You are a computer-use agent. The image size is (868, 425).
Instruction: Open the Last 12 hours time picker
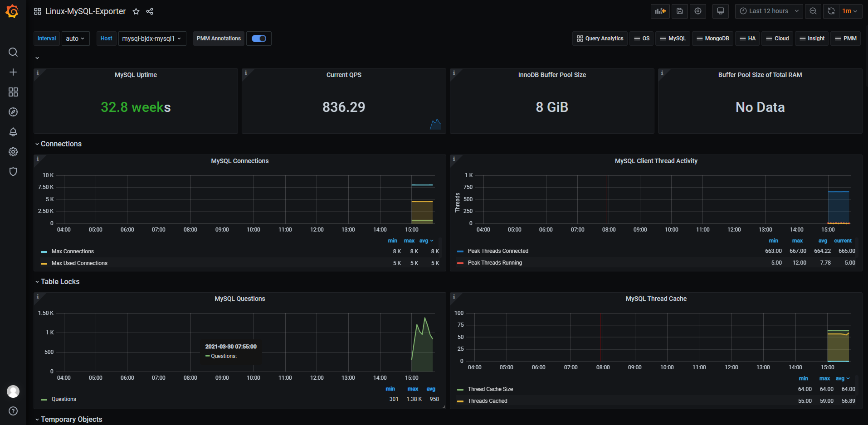769,11
